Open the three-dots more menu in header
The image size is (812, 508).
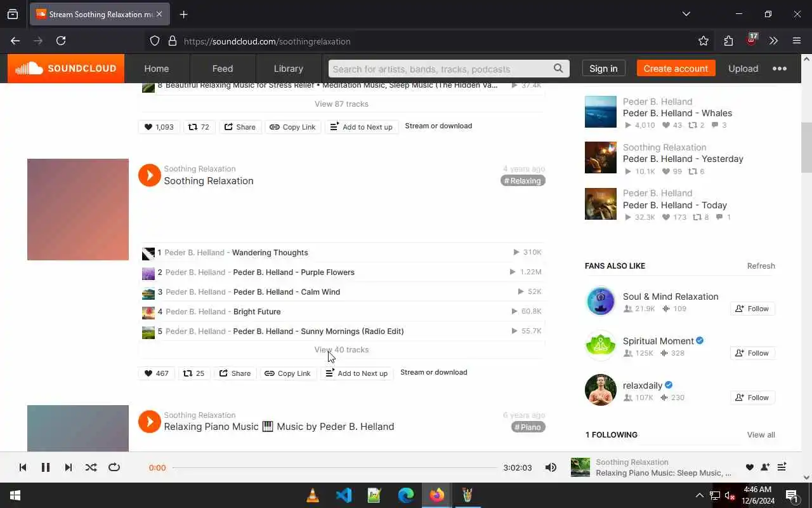coord(780,69)
